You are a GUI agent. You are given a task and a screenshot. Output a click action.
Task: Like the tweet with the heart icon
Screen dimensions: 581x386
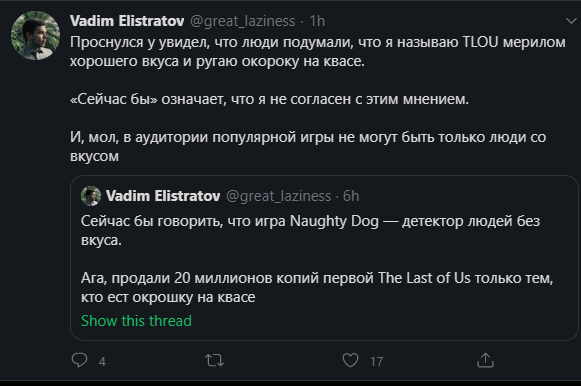tap(350, 360)
